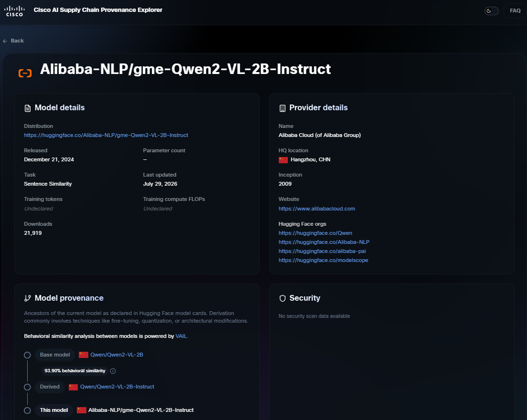Open the huggingface.co/Qwen org link
This screenshot has height=420, width=527.
315,233
